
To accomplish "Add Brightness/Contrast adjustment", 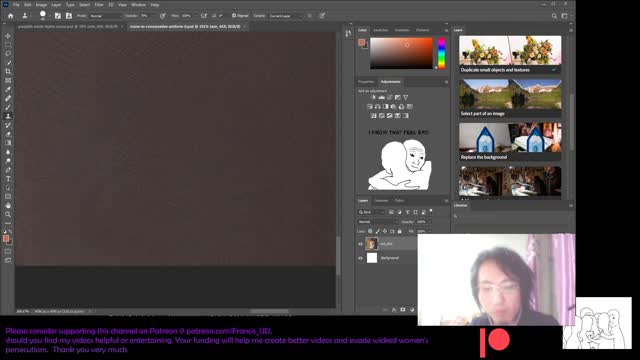I will pos(373,98).
